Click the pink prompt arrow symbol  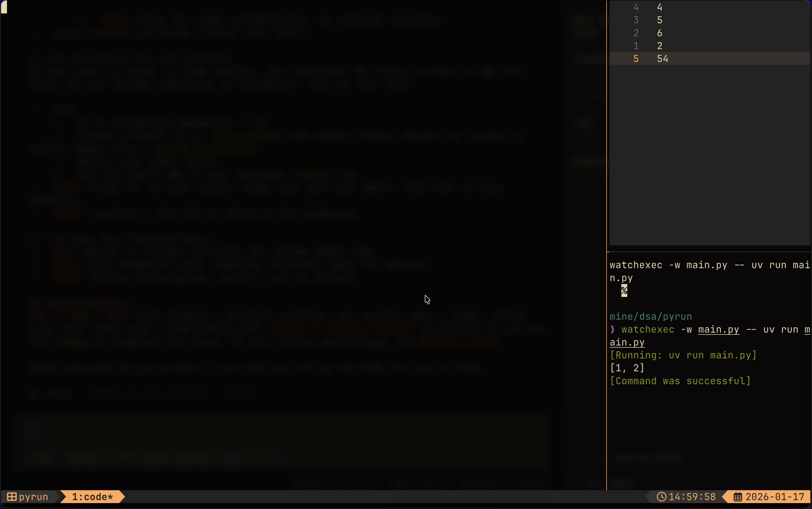pos(612,329)
